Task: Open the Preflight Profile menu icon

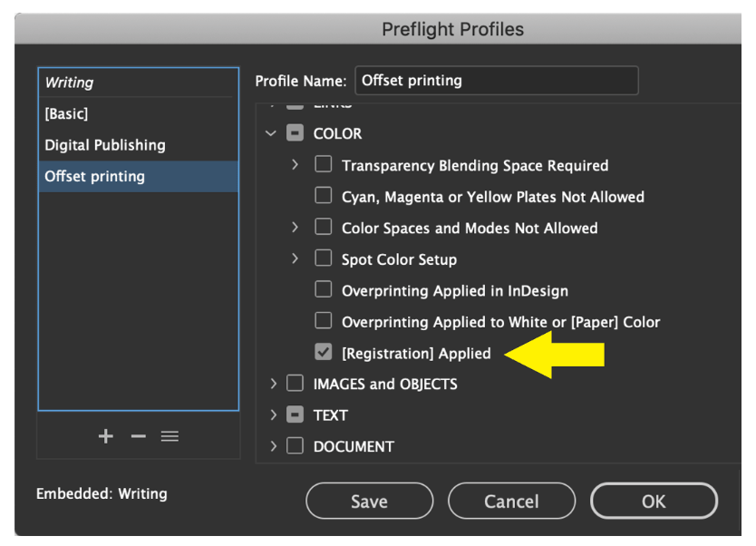Action: [x=170, y=436]
